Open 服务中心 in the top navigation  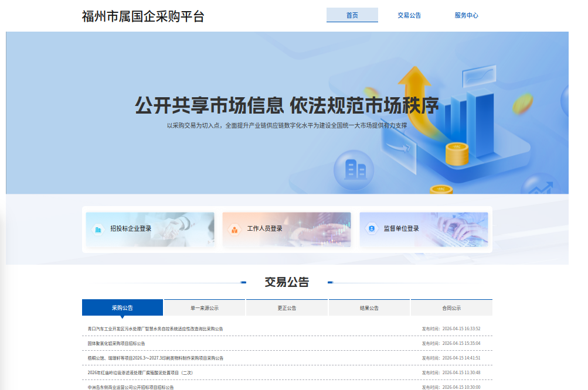pyautogui.click(x=466, y=15)
